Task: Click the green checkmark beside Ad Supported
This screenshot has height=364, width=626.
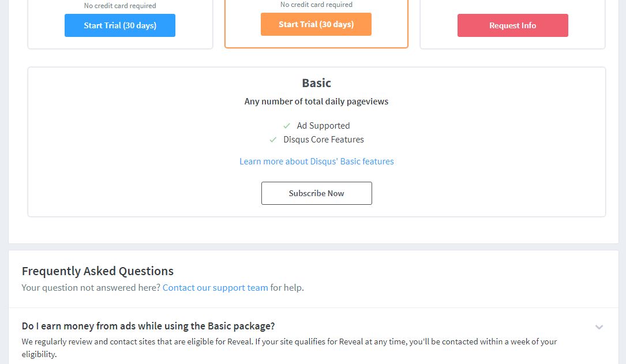Action: pos(287,125)
